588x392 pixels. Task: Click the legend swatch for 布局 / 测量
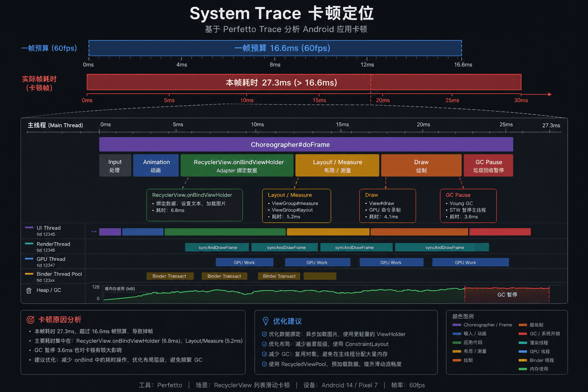[457, 351]
